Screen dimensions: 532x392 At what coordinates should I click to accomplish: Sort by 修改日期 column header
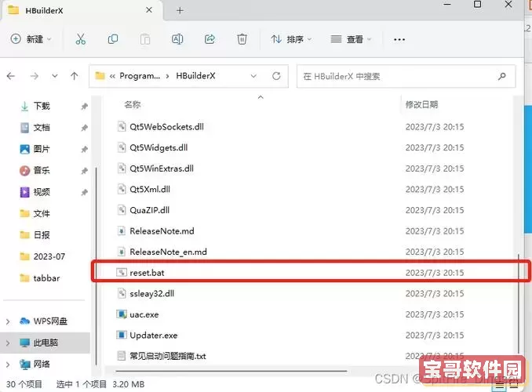pyautogui.click(x=421, y=104)
